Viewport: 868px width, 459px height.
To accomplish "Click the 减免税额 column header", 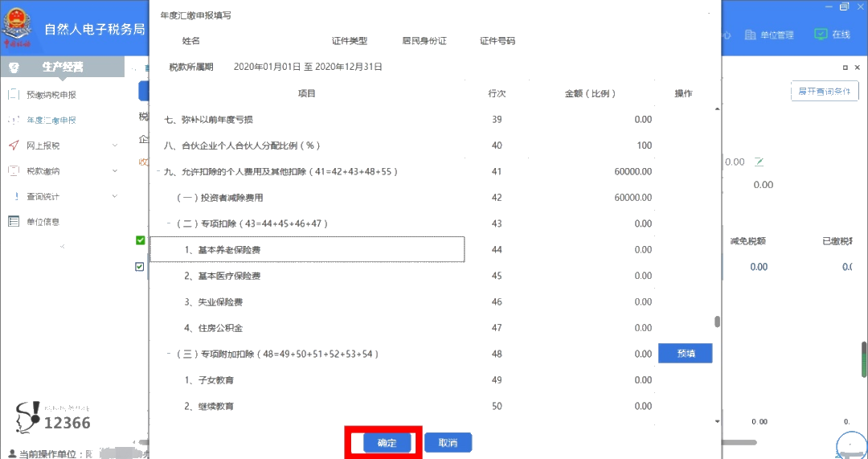I will (x=748, y=241).
